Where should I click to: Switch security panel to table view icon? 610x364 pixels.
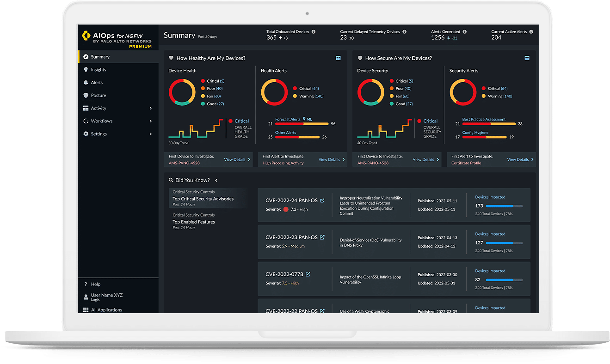click(x=527, y=58)
